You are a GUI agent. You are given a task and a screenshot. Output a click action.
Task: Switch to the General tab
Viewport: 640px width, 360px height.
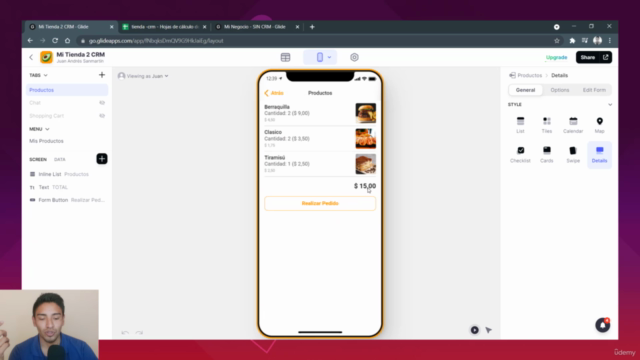(525, 90)
